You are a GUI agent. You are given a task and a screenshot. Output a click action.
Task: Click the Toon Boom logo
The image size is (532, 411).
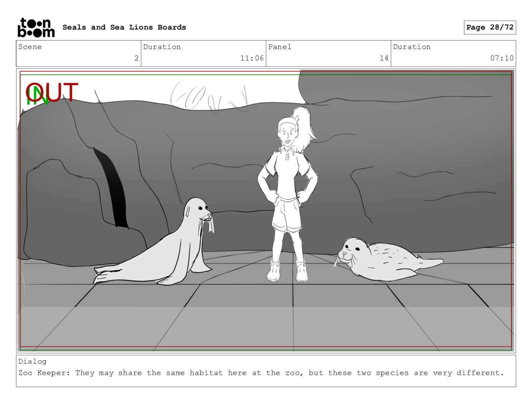36,28
